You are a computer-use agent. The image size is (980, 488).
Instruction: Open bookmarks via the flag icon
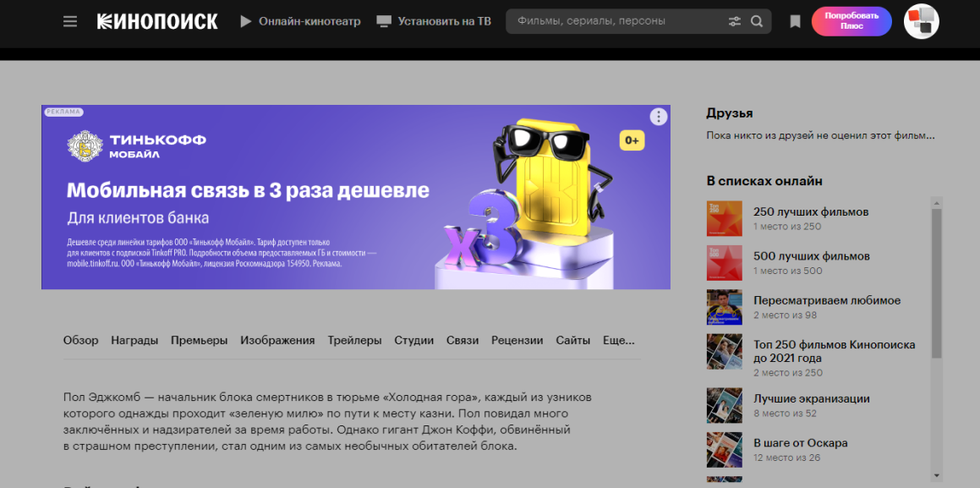coord(795,21)
